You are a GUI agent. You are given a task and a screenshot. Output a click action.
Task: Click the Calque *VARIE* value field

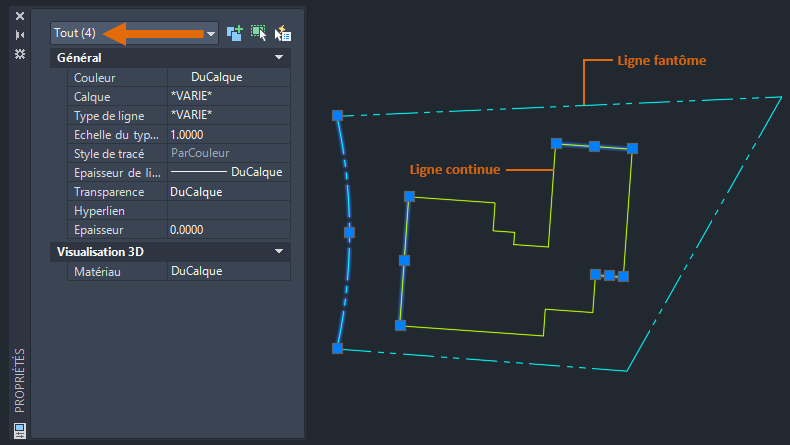[229, 96]
